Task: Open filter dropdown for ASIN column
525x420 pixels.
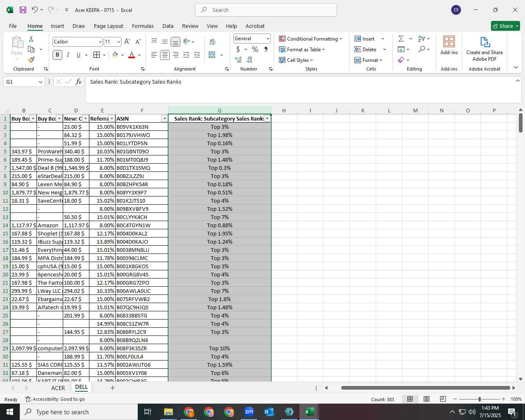Action: click(164, 119)
